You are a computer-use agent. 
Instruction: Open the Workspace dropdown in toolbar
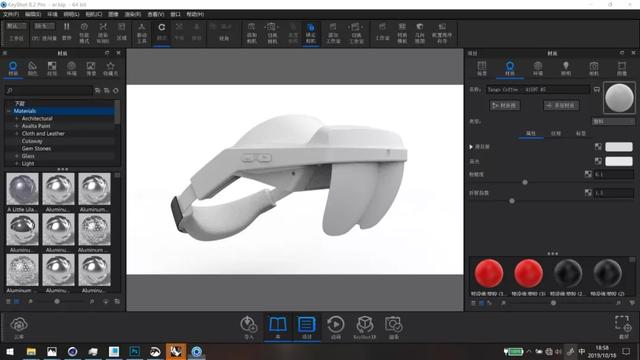tap(16, 26)
